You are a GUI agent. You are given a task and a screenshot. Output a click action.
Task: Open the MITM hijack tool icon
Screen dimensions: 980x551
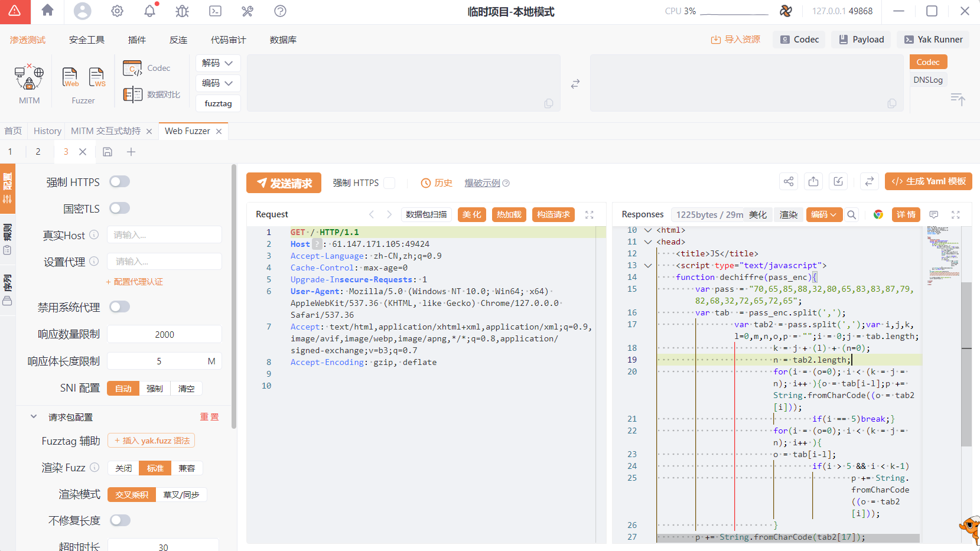tap(29, 78)
